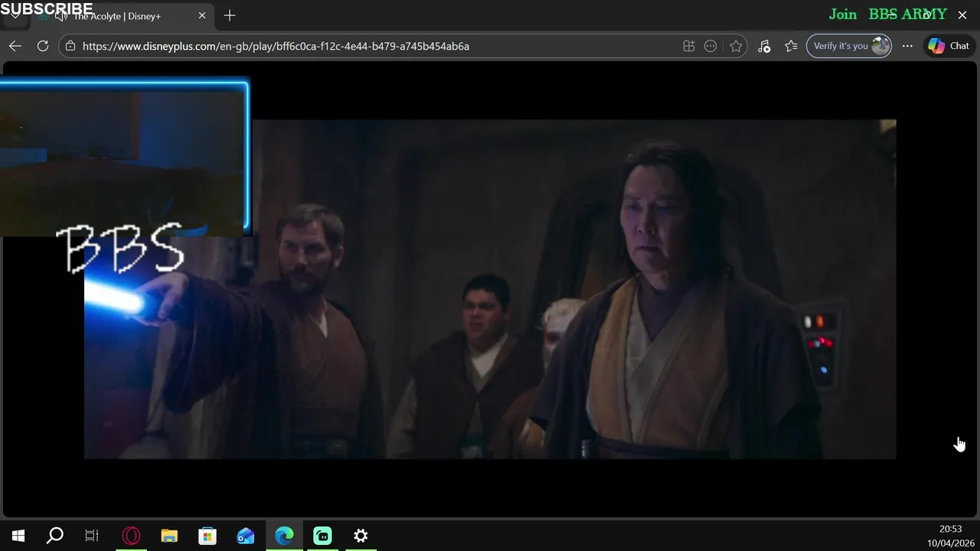
Task: Open the media control music icon
Action: click(x=764, y=46)
